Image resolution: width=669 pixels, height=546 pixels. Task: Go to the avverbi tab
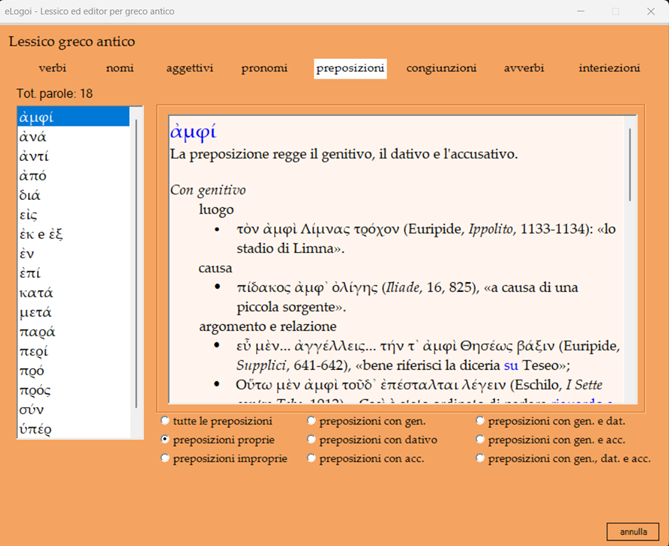point(524,68)
